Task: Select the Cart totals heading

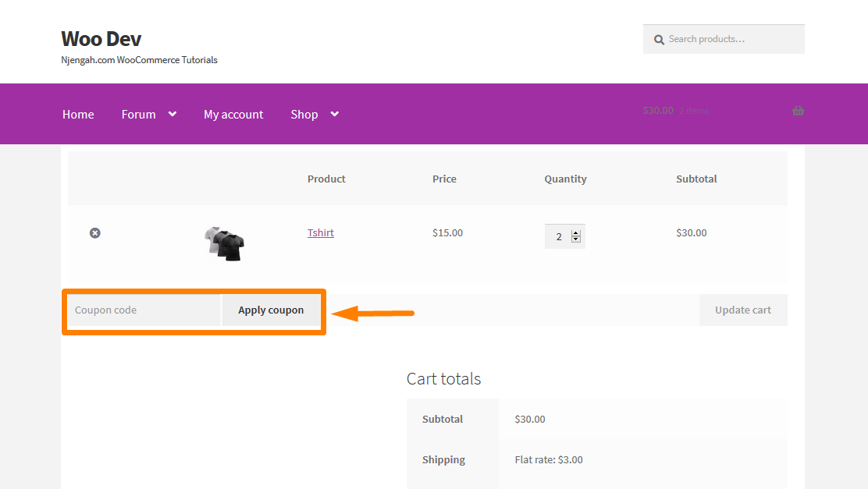Action: point(444,379)
